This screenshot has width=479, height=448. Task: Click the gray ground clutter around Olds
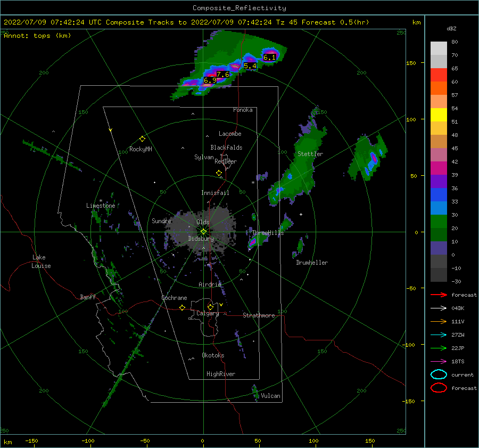[202, 231]
